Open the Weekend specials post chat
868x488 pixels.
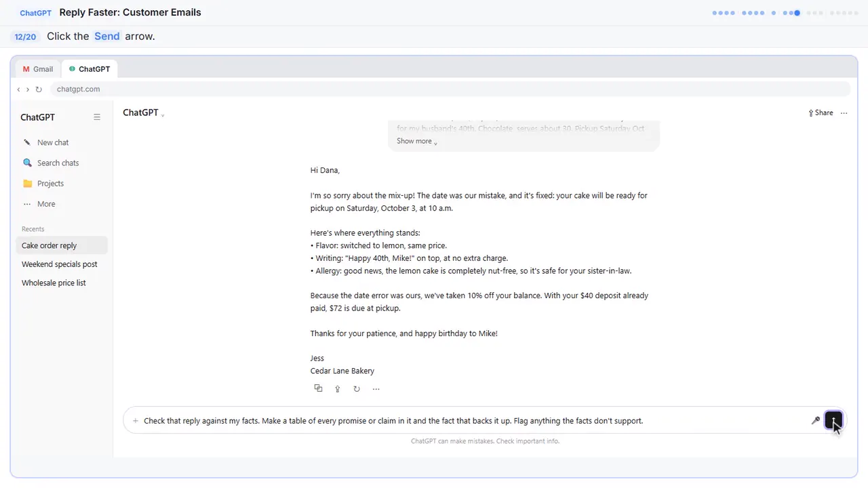pyautogui.click(x=61, y=264)
